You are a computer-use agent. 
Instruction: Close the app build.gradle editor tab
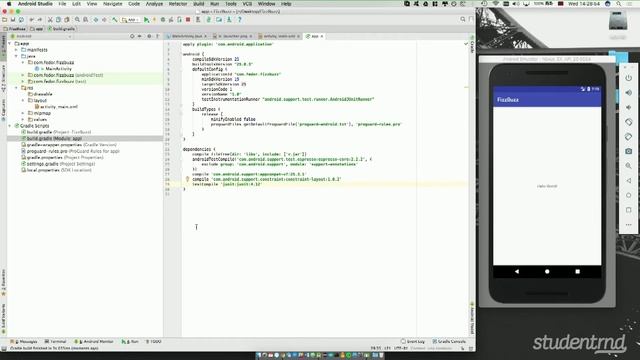point(322,36)
